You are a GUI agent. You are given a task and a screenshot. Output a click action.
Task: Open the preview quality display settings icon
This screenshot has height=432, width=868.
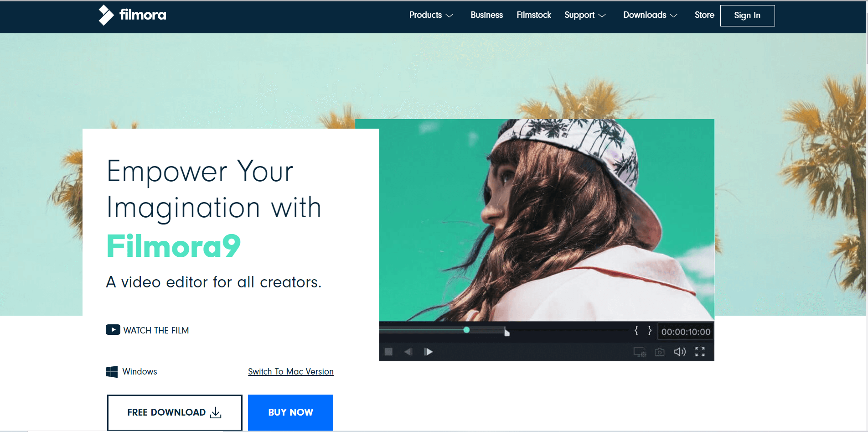click(x=640, y=352)
